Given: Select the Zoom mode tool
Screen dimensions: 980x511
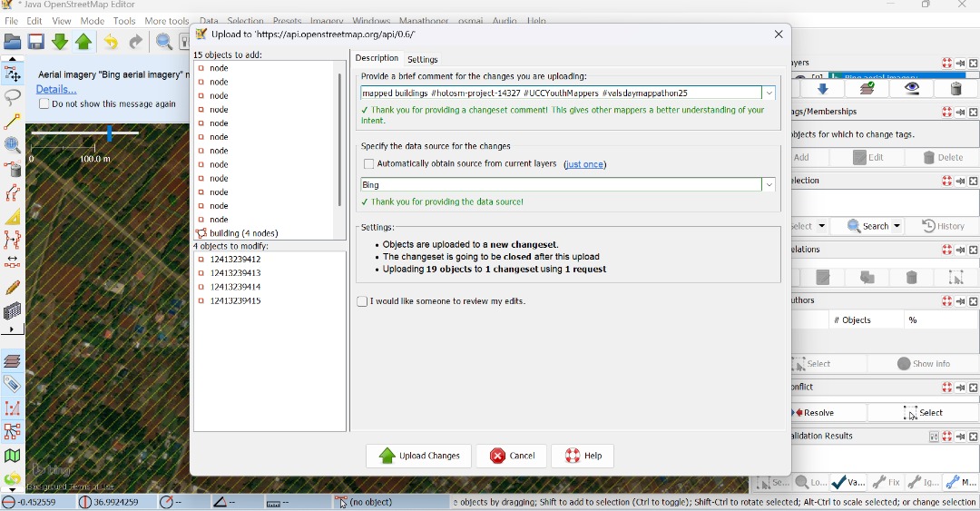Looking at the screenshot, I should coord(12,144).
